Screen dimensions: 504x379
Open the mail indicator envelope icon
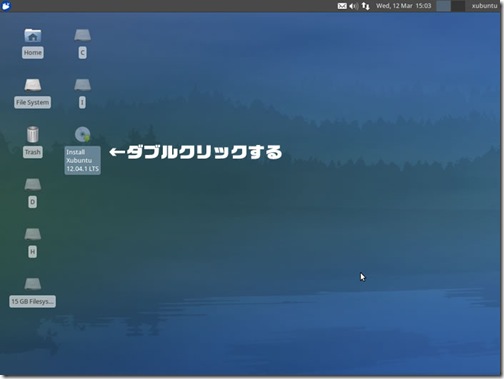(x=342, y=6)
